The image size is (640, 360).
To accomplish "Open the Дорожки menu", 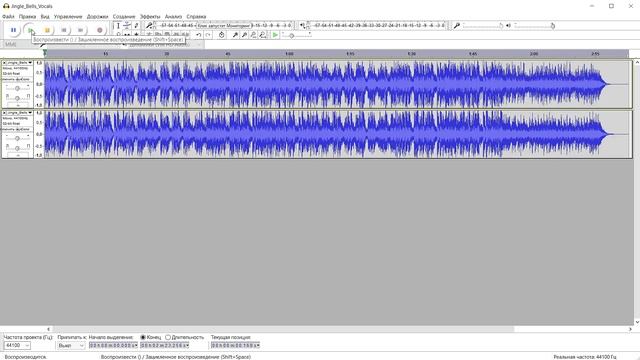I will point(98,17).
